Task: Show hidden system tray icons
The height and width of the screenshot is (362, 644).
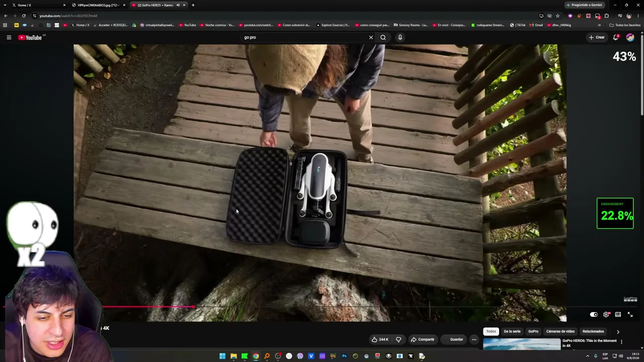Action: click(x=587, y=356)
